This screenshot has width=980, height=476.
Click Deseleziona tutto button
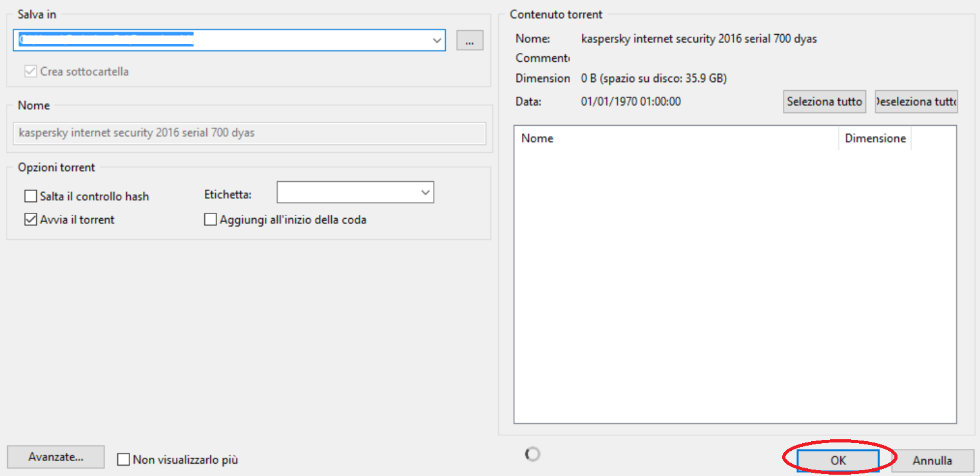(916, 102)
